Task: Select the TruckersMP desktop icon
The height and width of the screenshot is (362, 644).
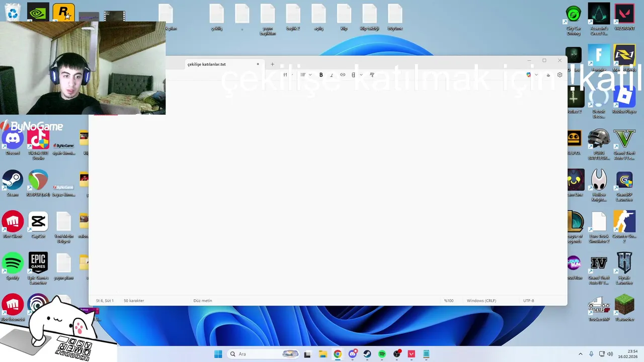Action: pos(599,308)
